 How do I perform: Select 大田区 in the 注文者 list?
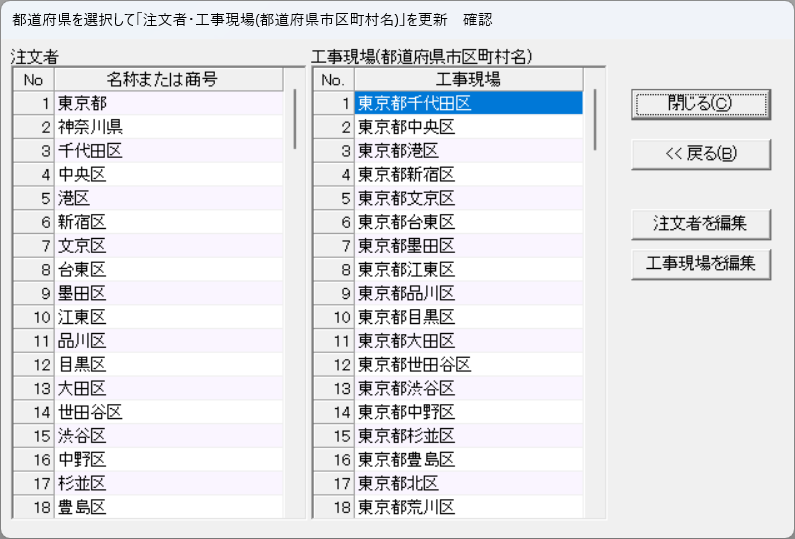tap(168, 389)
